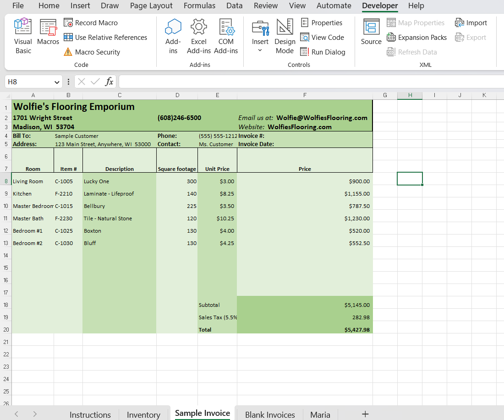Switch to the Review tab
Image resolution: width=504 pixels, height=420 pixels.
265,6
